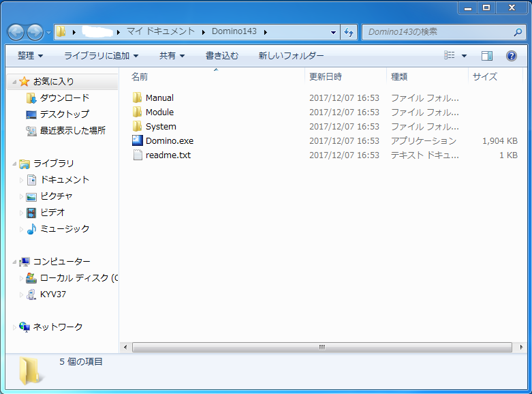The image size is (532, 394).
Task: Click the change view icon
Action: (x=449, y=55)
